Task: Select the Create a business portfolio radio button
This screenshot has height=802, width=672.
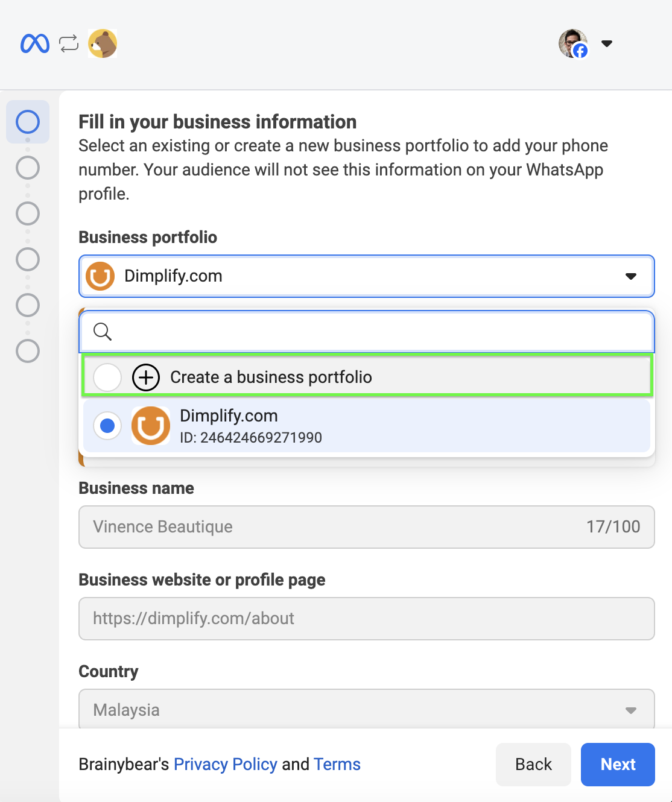Action: [107, 377]
